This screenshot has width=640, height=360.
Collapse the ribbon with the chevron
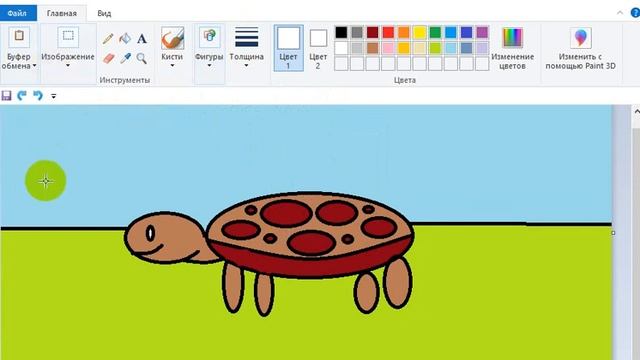[x=620, y=13]
